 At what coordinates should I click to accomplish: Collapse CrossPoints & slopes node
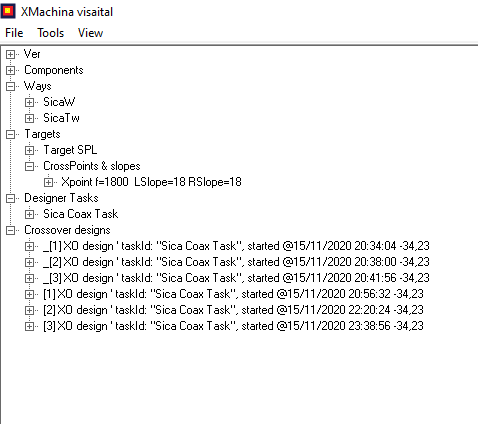coord(30,166)
